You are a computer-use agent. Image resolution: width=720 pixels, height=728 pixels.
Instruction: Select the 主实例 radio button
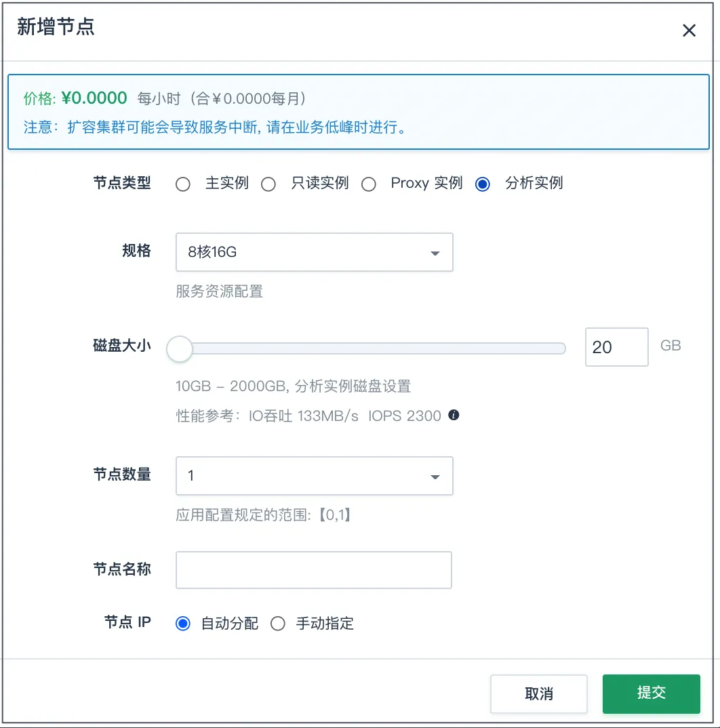tap(183, 184)
